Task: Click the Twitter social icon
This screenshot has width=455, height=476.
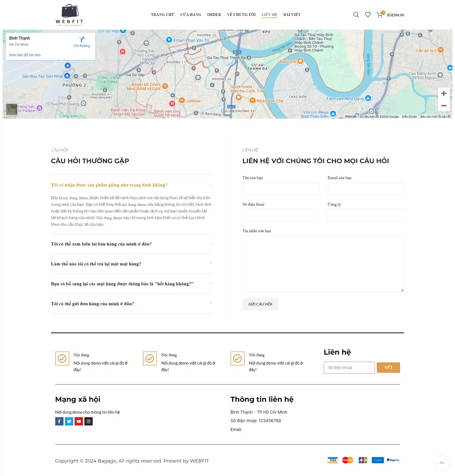Action: point(69,421)
